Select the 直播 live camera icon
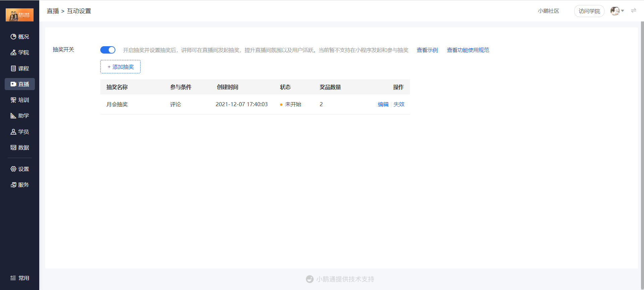 (13, 84)
